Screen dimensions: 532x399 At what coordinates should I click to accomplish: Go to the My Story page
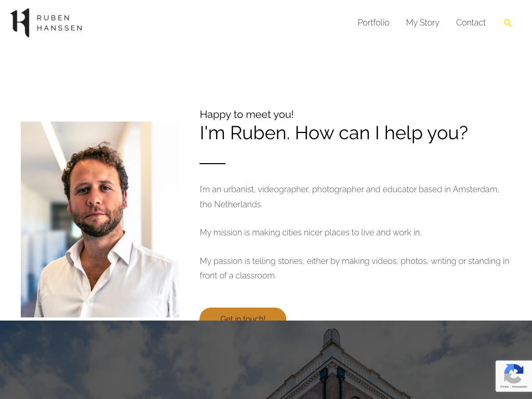coord(422,23)
